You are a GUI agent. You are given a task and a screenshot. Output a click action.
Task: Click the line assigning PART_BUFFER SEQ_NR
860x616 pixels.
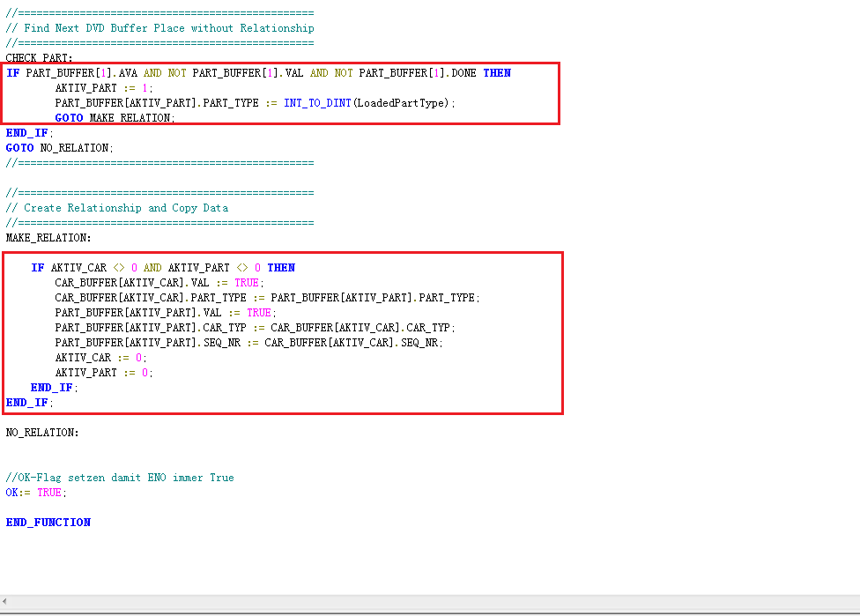pyautogui.click(x=248, y=343)
